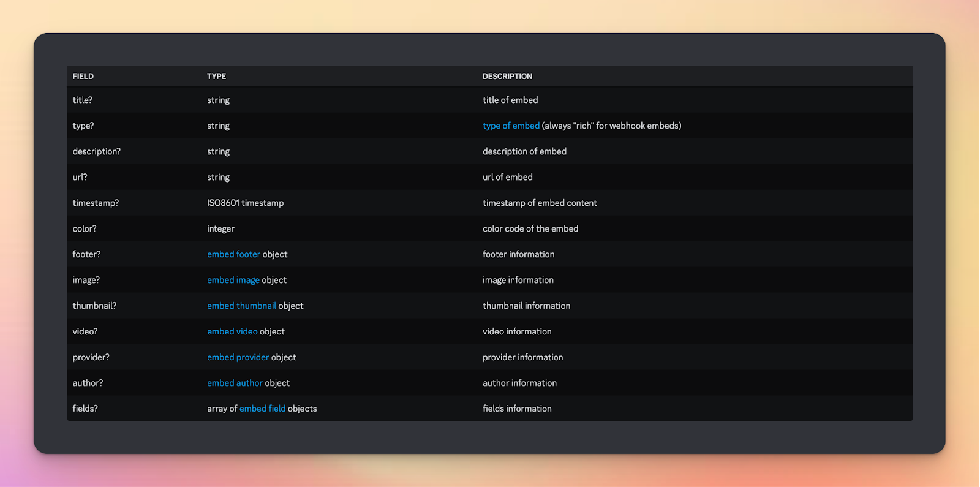Image resolution: width=980 pixels, height=487 pixels.
Task: Open the 'embed field' link
Action: pos(262,409)
